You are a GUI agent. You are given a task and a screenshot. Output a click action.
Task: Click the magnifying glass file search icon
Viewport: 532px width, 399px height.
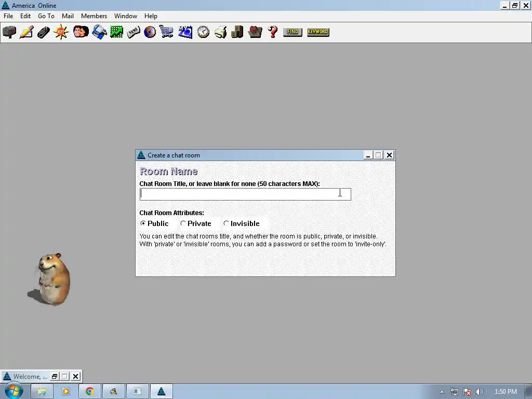pos(99,32)
